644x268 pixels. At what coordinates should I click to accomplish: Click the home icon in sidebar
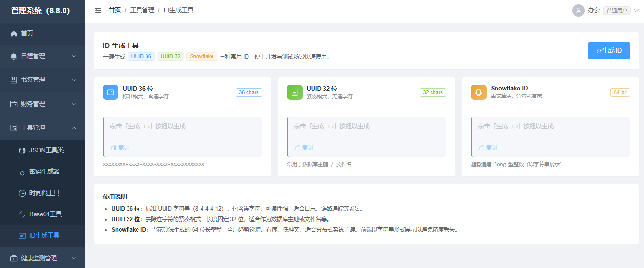tap(14, 34)
